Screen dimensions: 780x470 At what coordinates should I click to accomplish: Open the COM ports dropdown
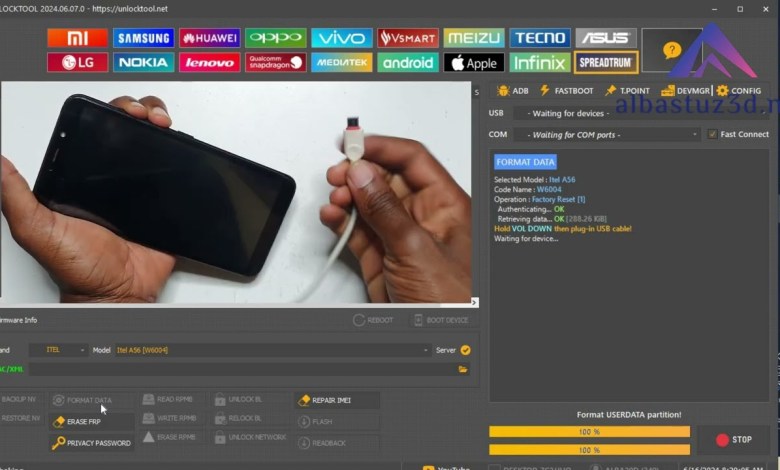click(x=605, y=134)
